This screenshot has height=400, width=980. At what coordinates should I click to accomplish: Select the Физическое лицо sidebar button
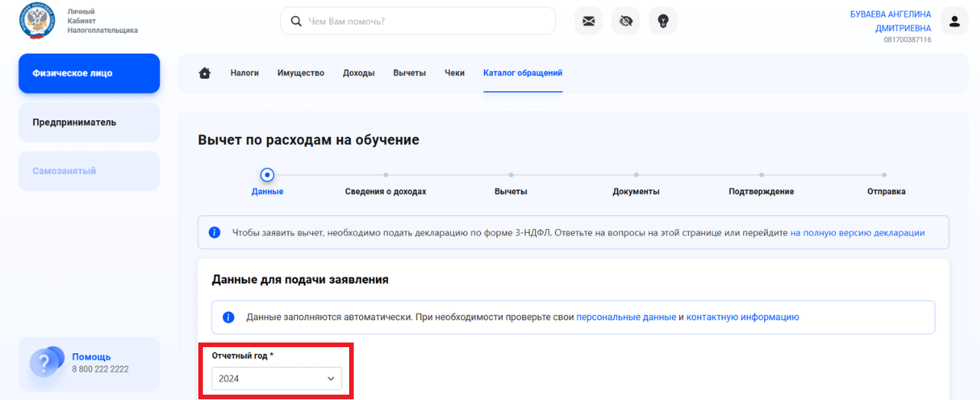pyautogui.click(x=89, y=74)
